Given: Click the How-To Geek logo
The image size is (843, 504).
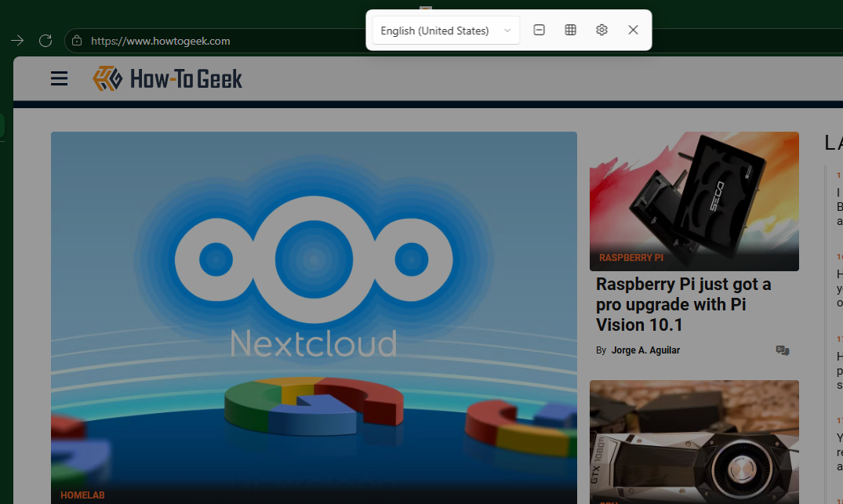Looking at the screenshot, I should coord(167,79).
